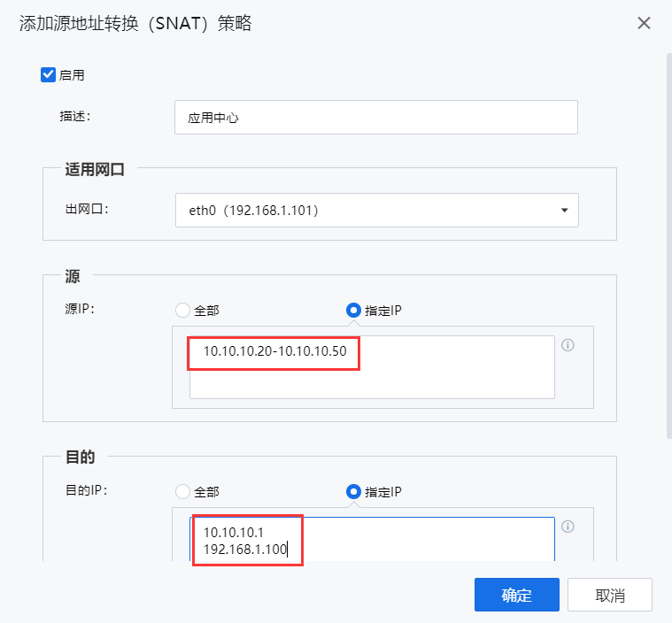Select 指定IP radio for 源IP

pos(354,310)
